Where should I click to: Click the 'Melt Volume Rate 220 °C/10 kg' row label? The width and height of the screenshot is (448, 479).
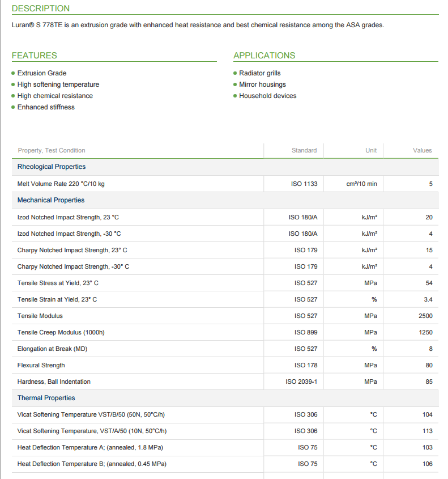click(61, 184)
